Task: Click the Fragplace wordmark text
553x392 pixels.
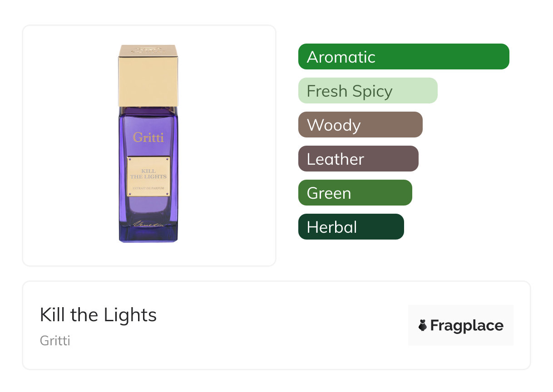Action: click(x=467, y=326)
